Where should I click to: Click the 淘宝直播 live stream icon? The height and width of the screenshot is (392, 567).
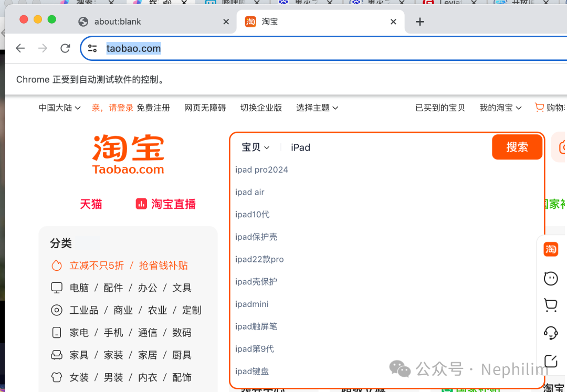(x=141, y=204)
